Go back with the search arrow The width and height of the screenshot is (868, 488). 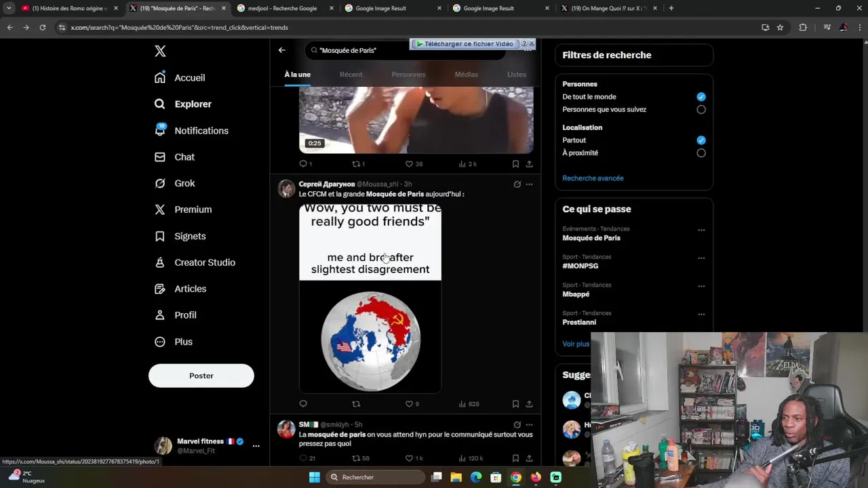pyautogui.click(x=282, y=50)
